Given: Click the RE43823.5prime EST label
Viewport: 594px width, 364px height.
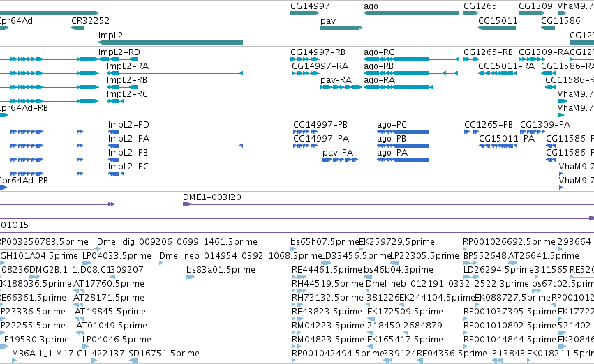Looking at the screenshot, I should pyautogui.click(x=327, y=312).
